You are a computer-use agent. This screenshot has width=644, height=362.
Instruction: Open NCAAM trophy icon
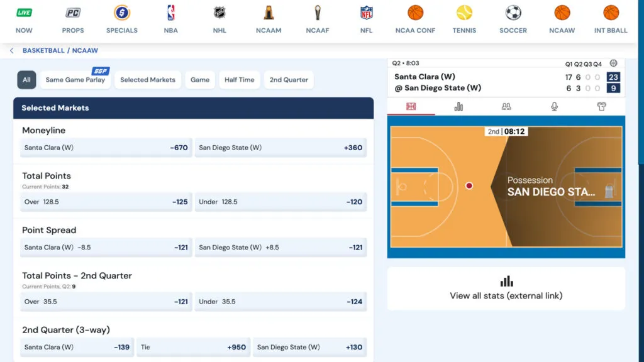pyautogui.click(x=269, y=13)
